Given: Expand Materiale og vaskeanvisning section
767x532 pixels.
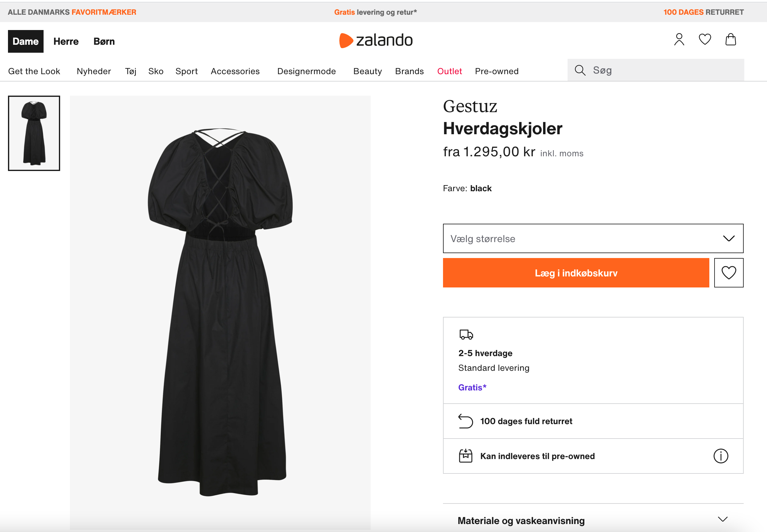Looking at the screenshot, I should pos(593,520).
